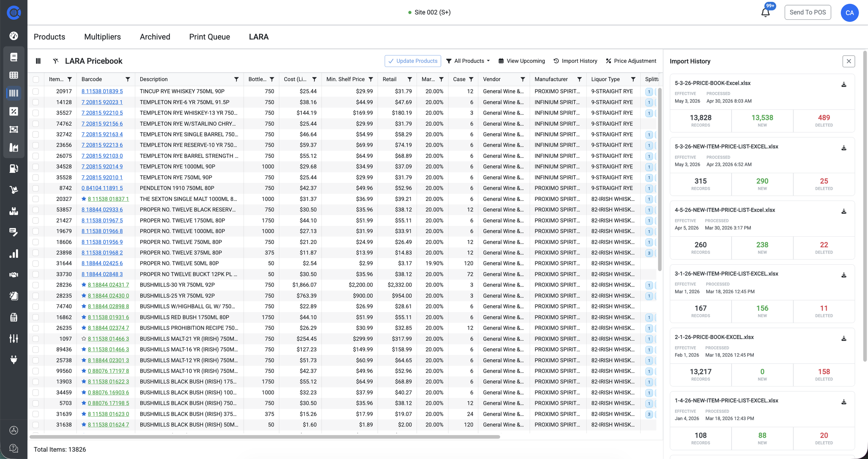Viewport: 868px width, 459px height.
Task: Open the shopping cart sidebar icon
Action: tap(14, 190)
